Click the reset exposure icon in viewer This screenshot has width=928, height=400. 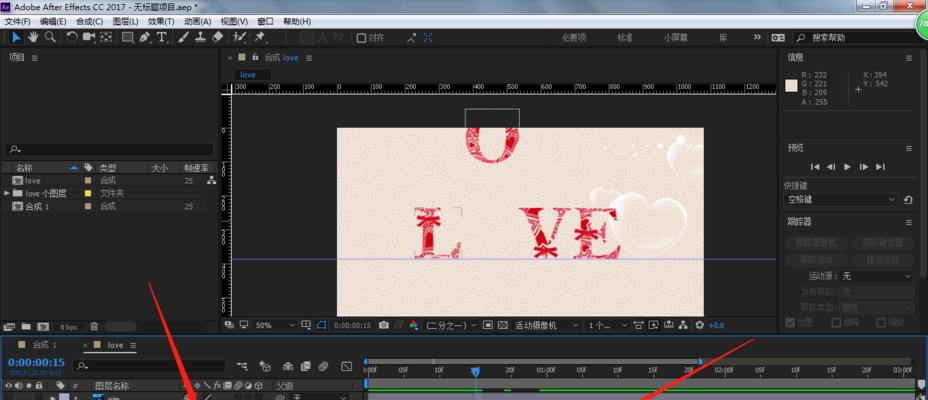click(x=700, y=325)
